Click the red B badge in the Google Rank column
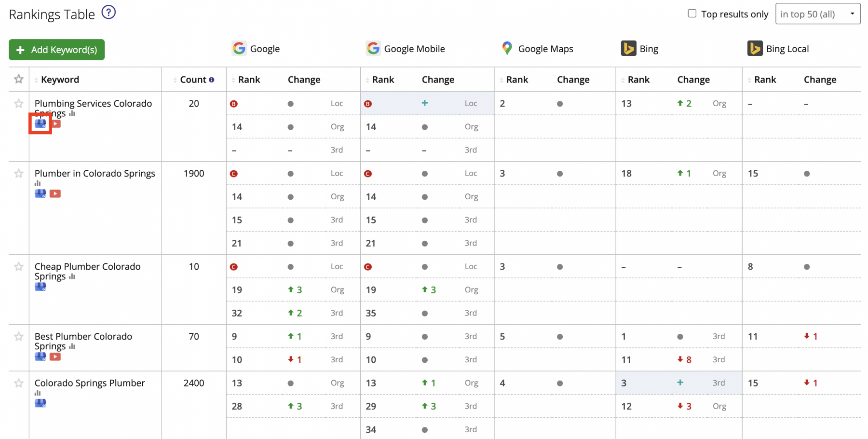The image size is (868, 439). click(x=234, y=103)
